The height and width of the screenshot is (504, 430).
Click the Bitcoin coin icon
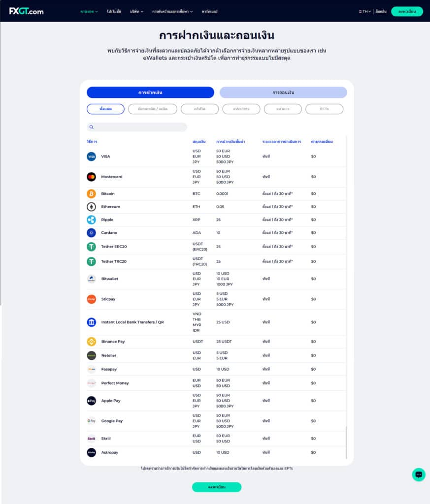coord(91,194)
